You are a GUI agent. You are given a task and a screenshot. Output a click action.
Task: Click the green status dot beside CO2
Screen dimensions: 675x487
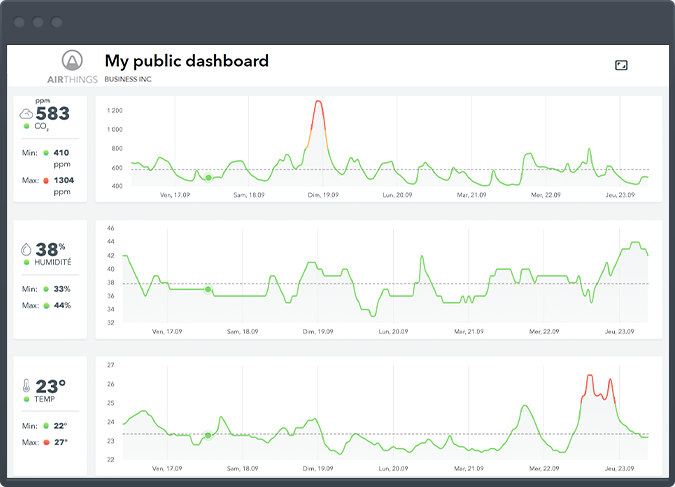[x=27, y=126]
